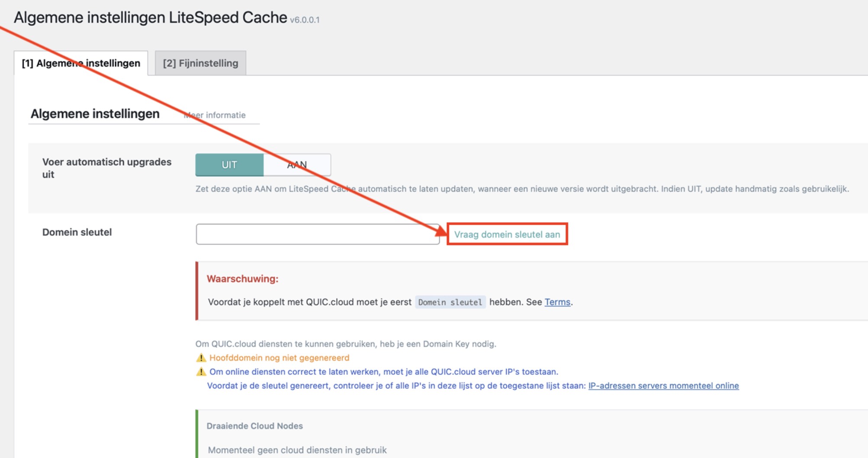Click the Domein sleutel field label
This screenshot has width=868, height=458.
[x=77, y=232]
